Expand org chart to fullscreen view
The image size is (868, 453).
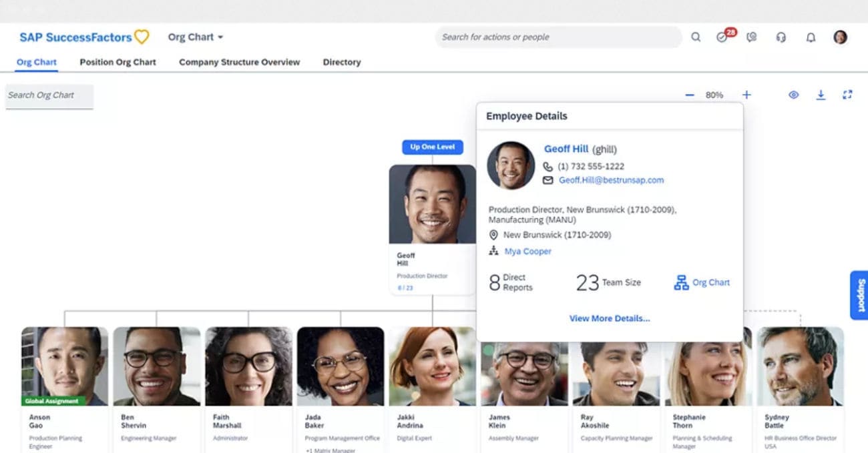(x=848, y=95)
